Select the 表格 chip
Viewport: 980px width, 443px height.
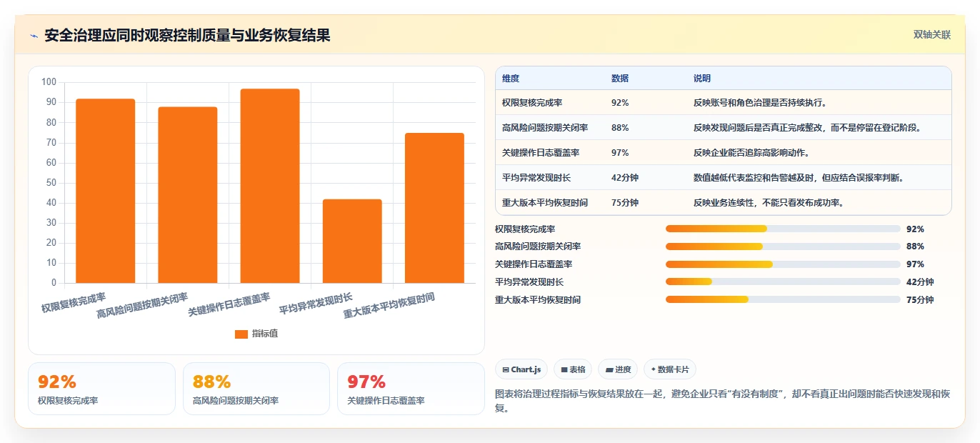(x=573, y=369)
